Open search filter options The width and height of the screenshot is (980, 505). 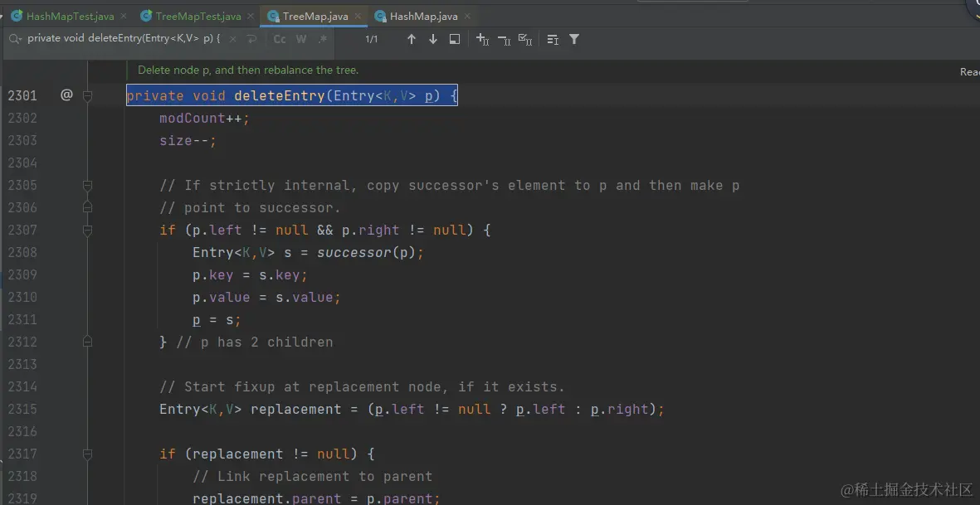point(573,39)
